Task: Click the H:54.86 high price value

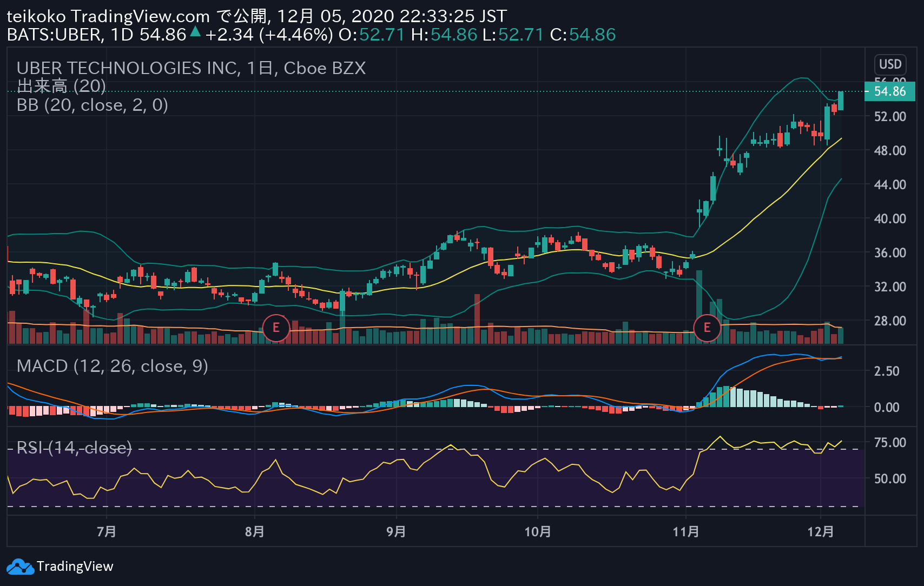Action: coord(444,35)
